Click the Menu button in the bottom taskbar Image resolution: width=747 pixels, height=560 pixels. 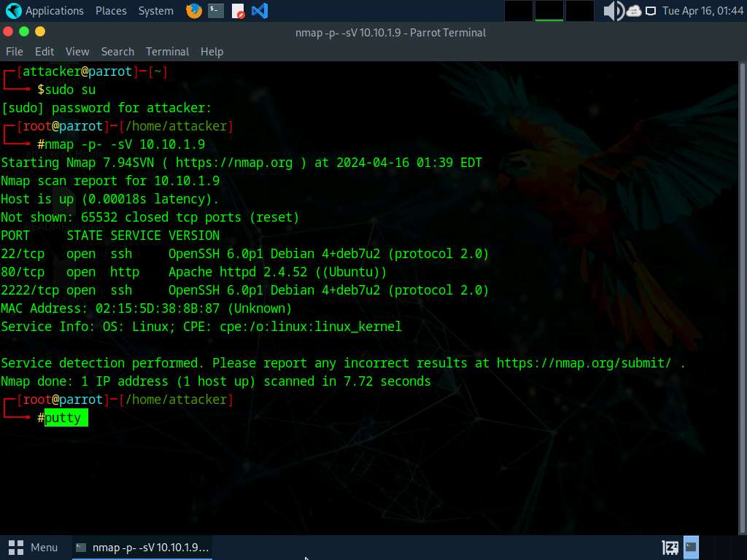pos(34,547)
